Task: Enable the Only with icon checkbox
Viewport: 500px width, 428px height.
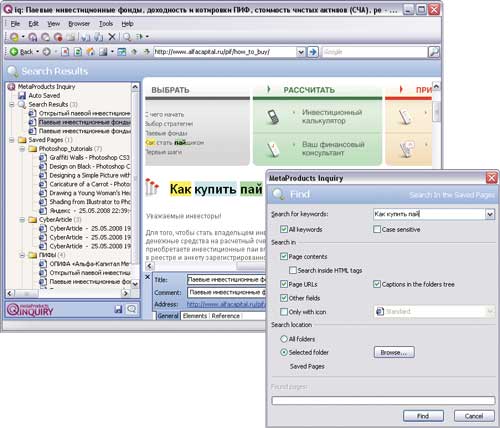Action: tap(284, 312)
